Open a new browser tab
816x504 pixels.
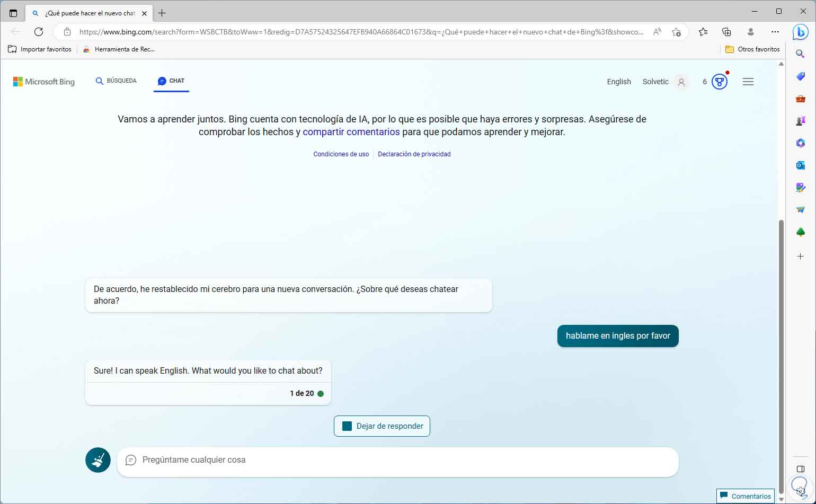[162, 13]
